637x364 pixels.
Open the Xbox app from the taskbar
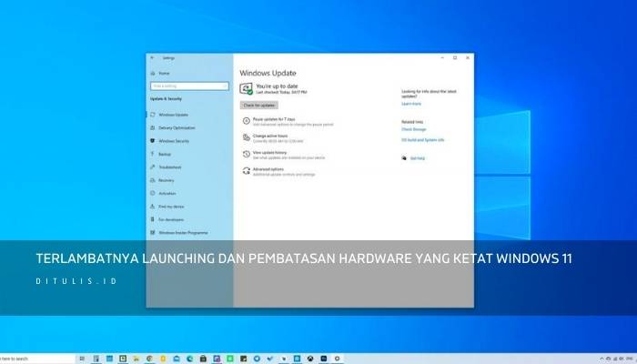point(310,359)
